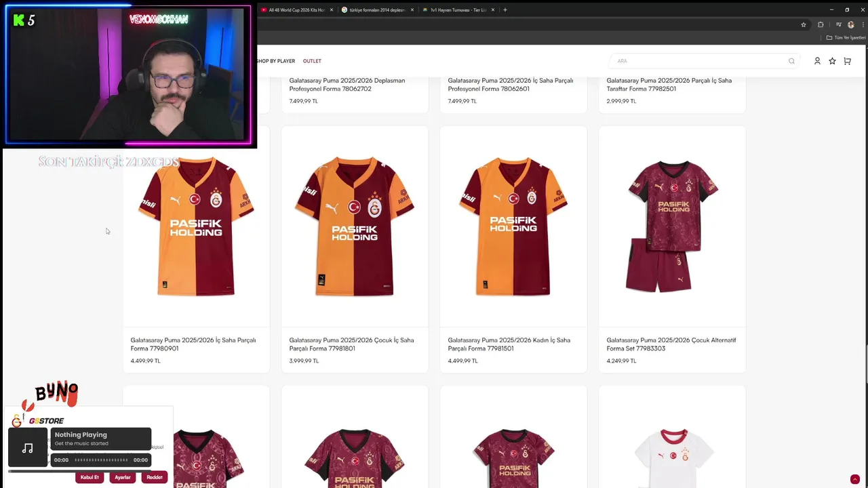Open the browser extensions puzzle icon

coord(821,24)
